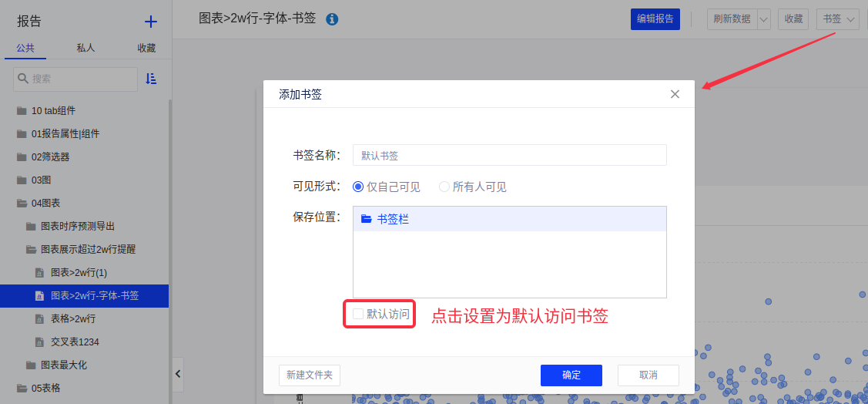Screen dimensions: 868x404
Task: Click the 新建文件夹 button
Action: [x=309, y=375]
